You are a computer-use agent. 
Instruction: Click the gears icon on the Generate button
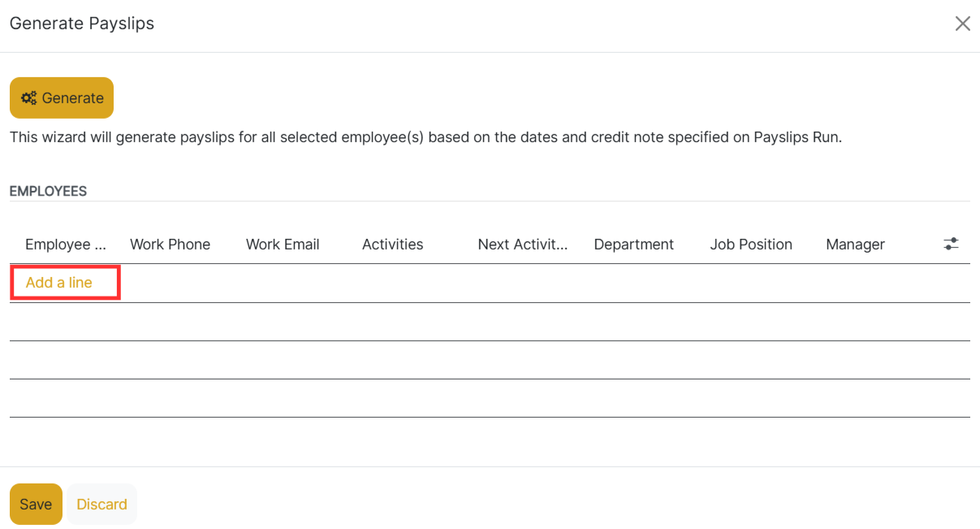(x=28, y=98)
